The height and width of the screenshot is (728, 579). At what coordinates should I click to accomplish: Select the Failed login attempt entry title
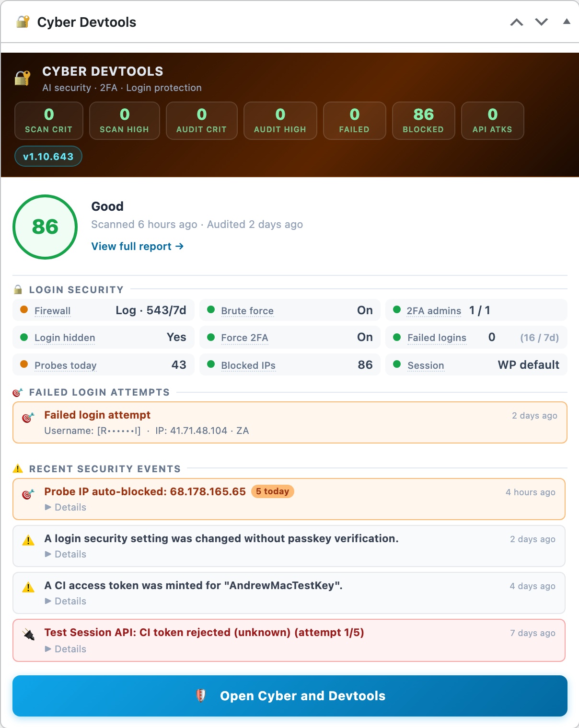[x=97, y=415]
